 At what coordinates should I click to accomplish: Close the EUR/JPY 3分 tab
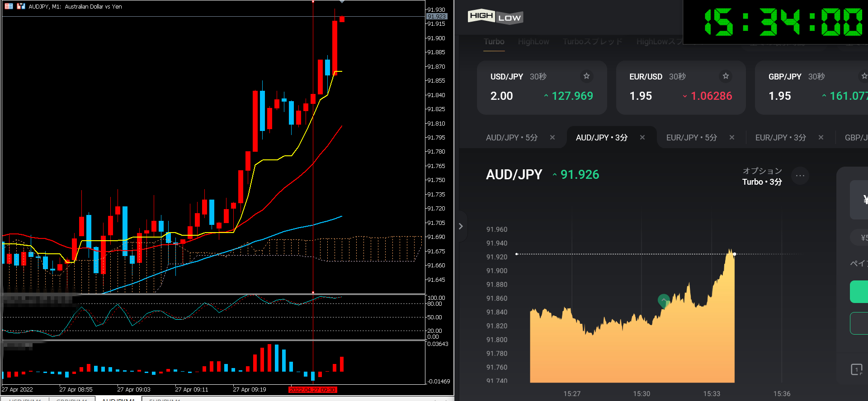tap(821, 137)
